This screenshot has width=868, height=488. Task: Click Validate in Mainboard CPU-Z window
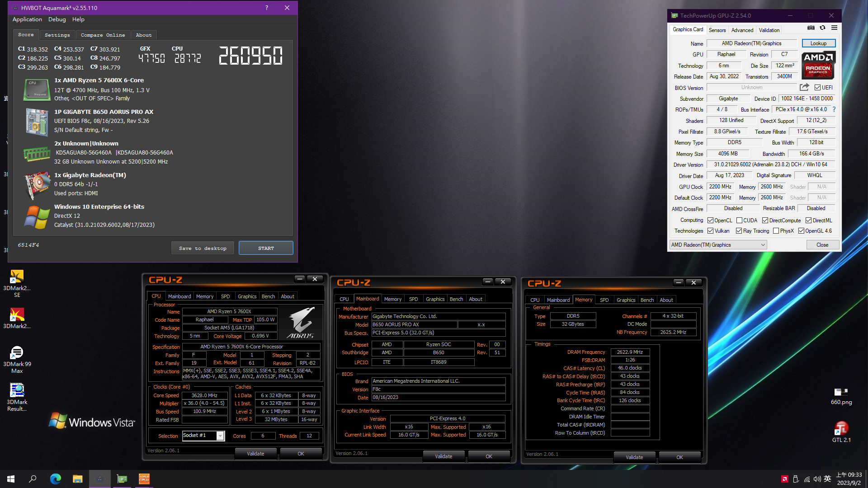tap(443, 456)
